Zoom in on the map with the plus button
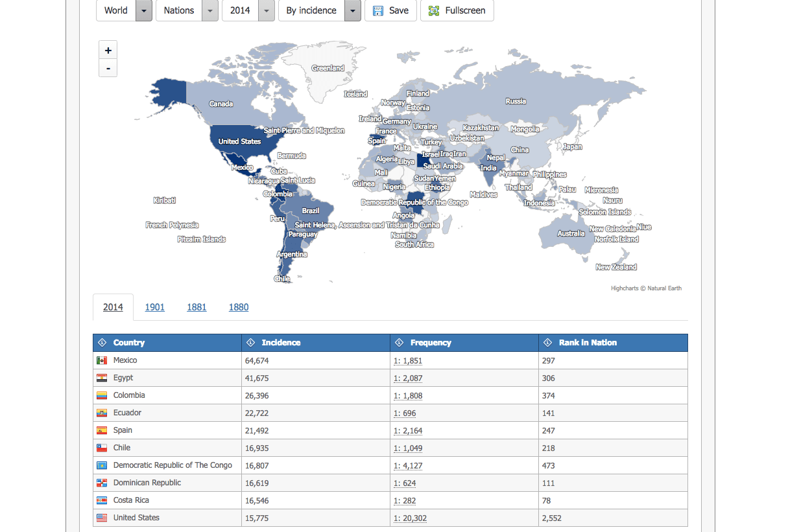 point(108,49)
